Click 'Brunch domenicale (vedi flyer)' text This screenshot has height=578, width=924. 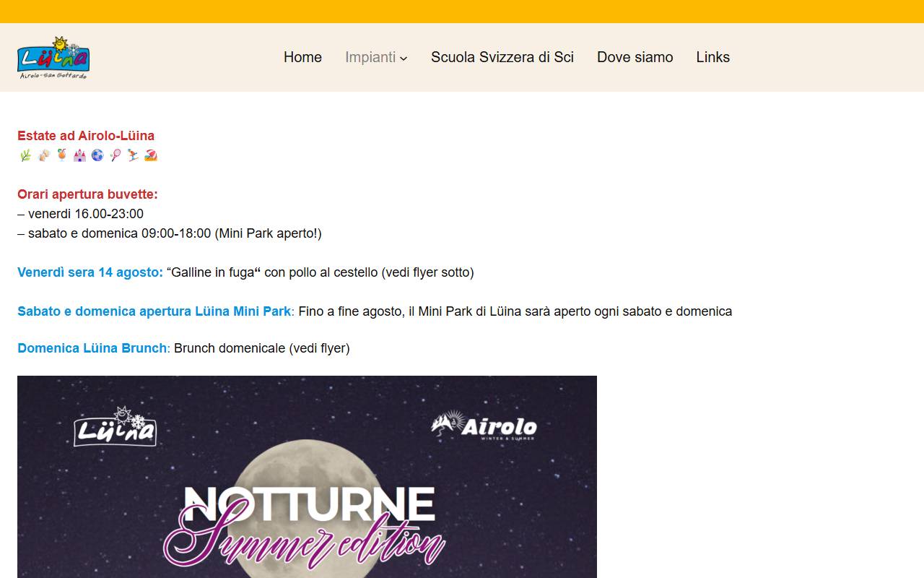pos(262,348)
